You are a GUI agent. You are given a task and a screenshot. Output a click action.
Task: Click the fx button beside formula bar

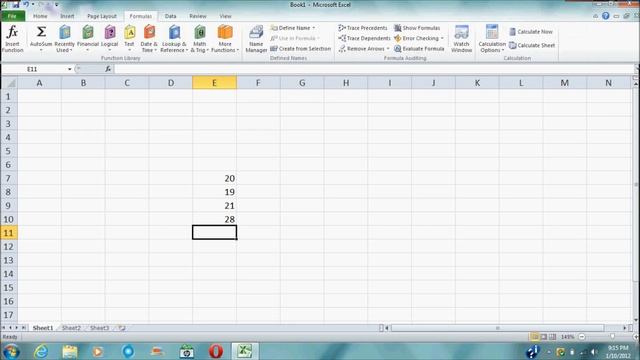[108, 69]
